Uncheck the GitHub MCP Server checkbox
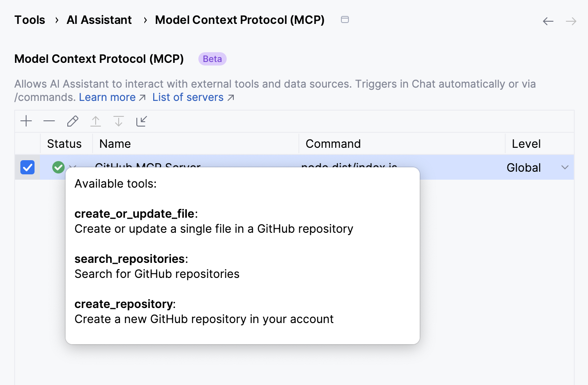The width and height of the screenshot is (588, 385). click(27, 167)
